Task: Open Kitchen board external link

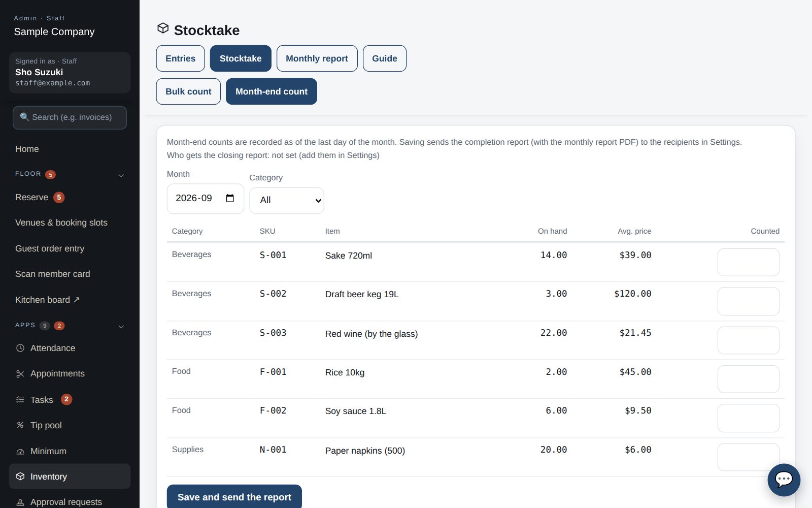Action: pos(48,300)
